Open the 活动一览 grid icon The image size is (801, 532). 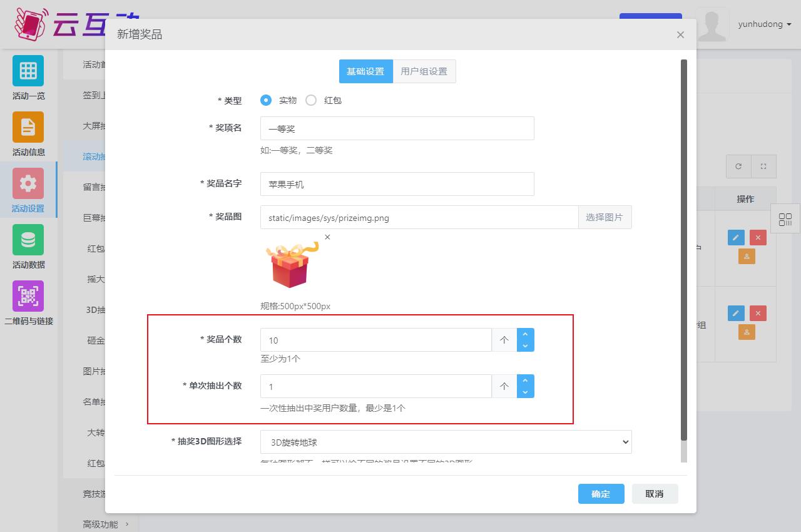(28, 71)
